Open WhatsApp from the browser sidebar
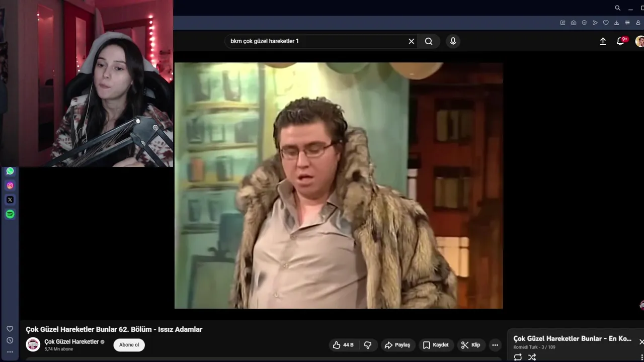 click(x=10, y=171)
